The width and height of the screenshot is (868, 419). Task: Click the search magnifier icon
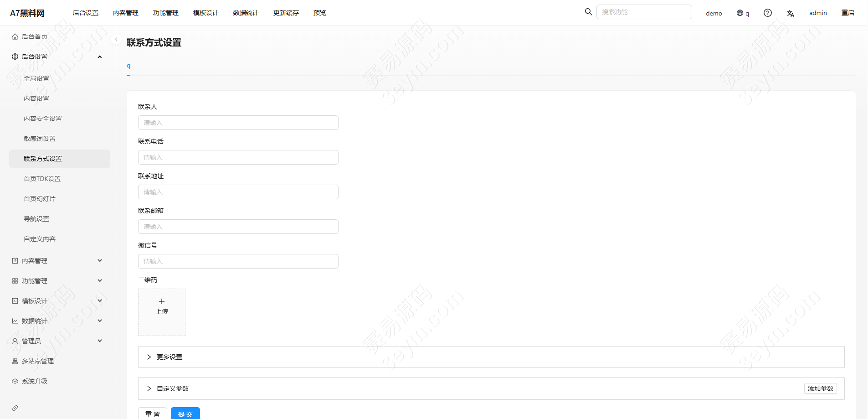[x=588, y=12]
